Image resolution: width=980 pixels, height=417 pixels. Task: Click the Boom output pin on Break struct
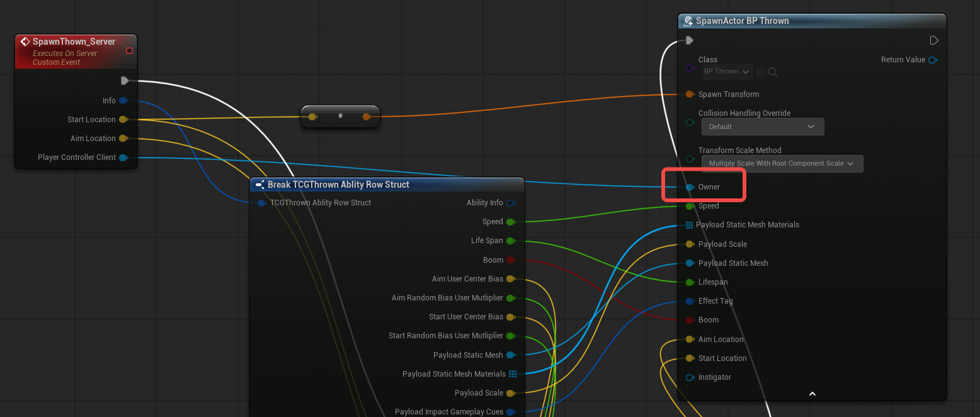511,260
